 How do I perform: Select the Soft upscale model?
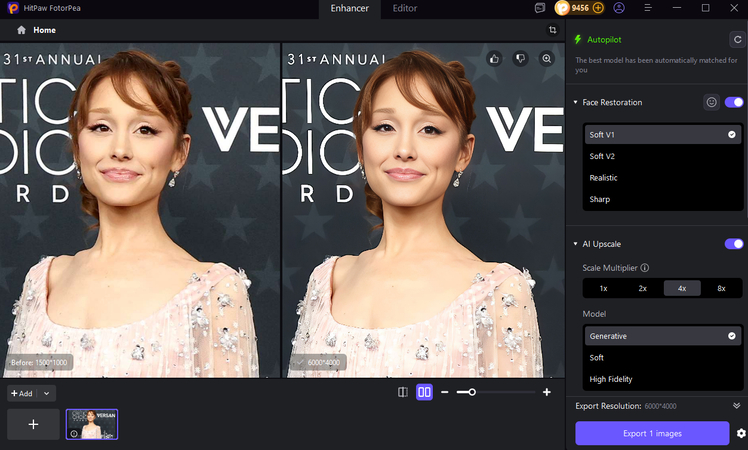(x=663, y=357)
